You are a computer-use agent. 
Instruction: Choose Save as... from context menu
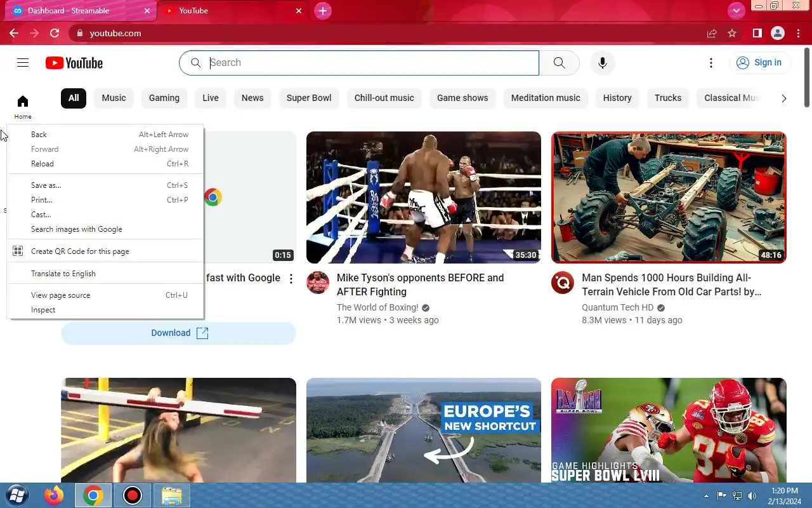pyautogui.click(x=105, y=185)
